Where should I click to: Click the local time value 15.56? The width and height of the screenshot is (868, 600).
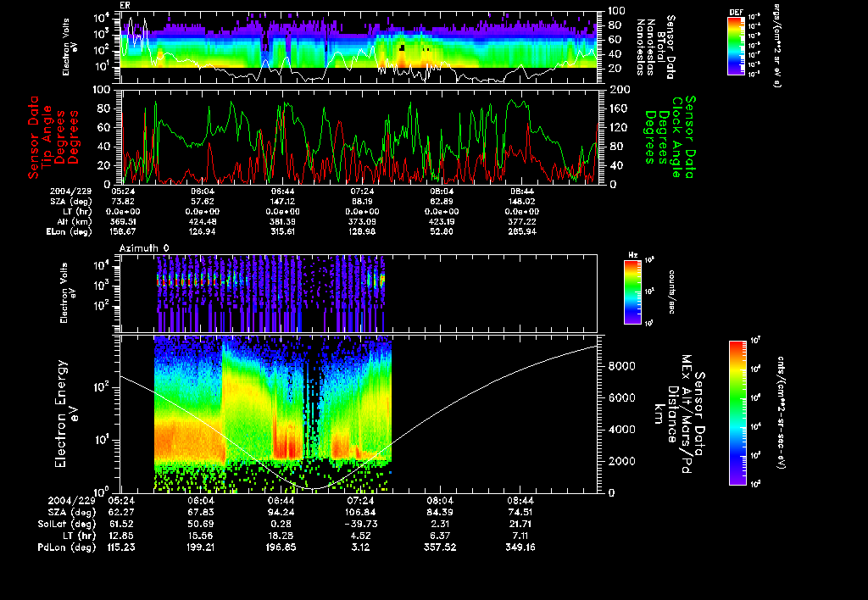201,536
